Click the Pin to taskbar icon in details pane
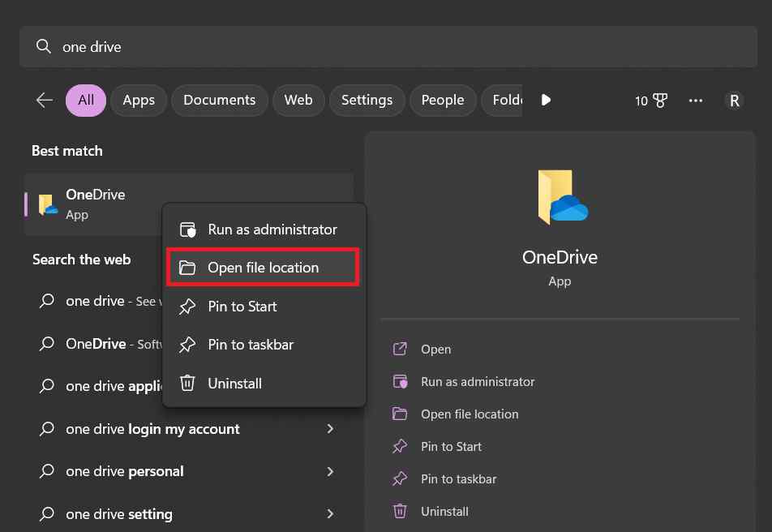This screenshot has height=532, width=772. coord(400,478)
